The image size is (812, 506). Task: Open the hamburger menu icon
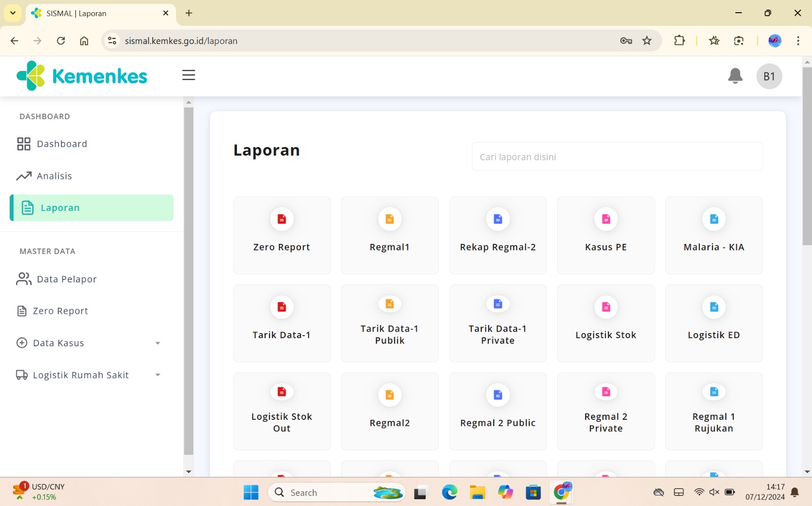coord(189,75)
